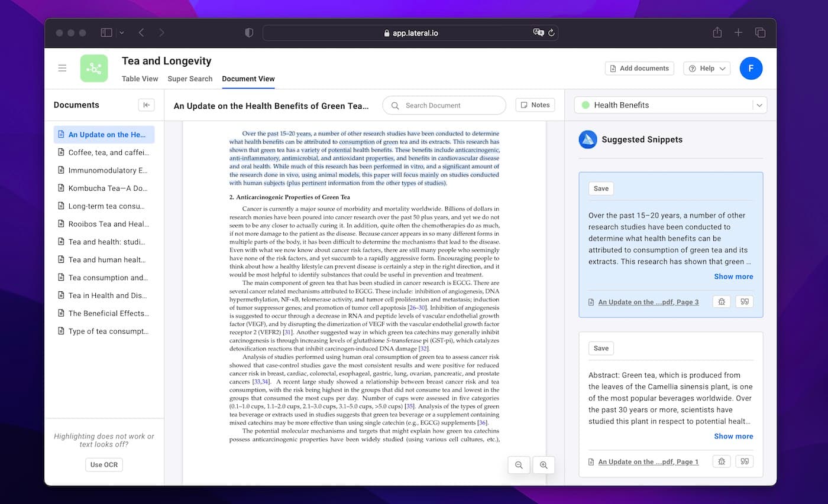Open 'Tea in Health and Dis...' document
The image size is (828, 504).
pyautogui.click(x=104, y=295)
